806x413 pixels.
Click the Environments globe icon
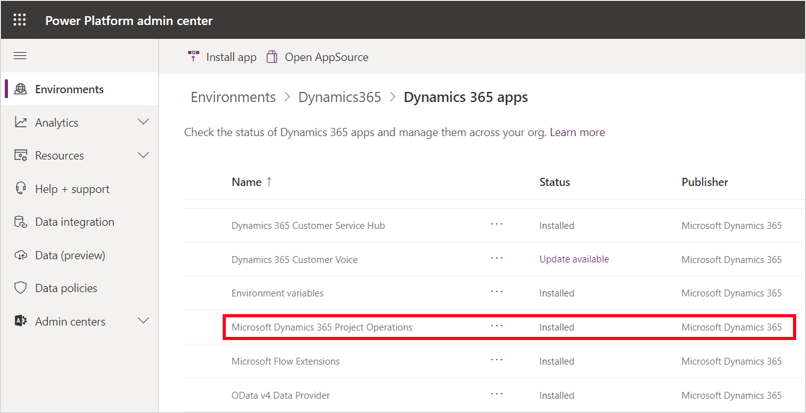coord(21,89)
